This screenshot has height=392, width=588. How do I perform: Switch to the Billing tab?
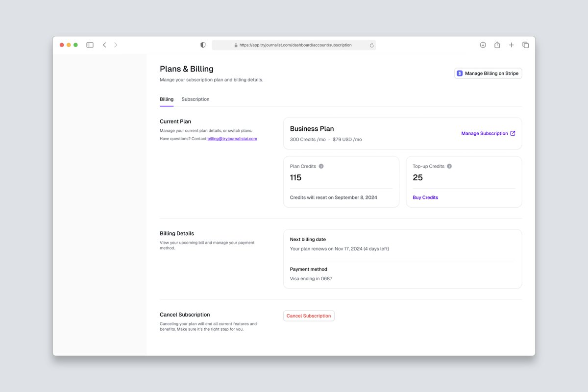click(x=167, y=99)
